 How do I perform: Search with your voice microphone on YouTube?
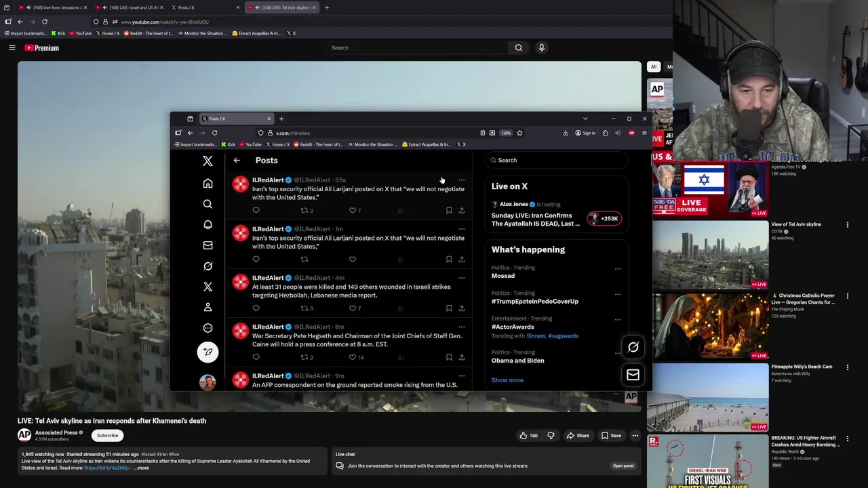[x=541, y=47]
